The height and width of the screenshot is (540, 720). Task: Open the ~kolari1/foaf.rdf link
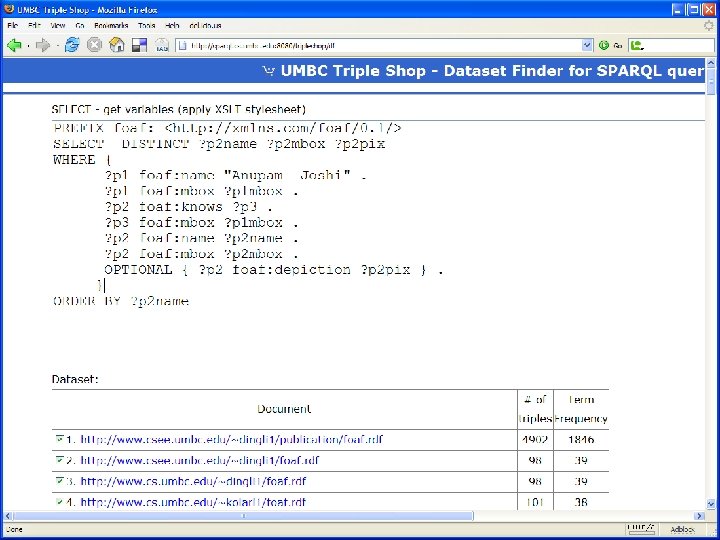(x=193, y=502)
